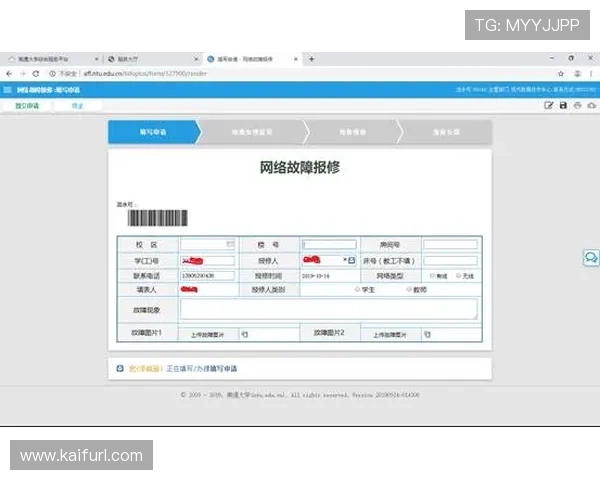The height and width of the screenshot is (480, 600).
Task: Select the 无线 network type radio
Action: coord(458,276)
